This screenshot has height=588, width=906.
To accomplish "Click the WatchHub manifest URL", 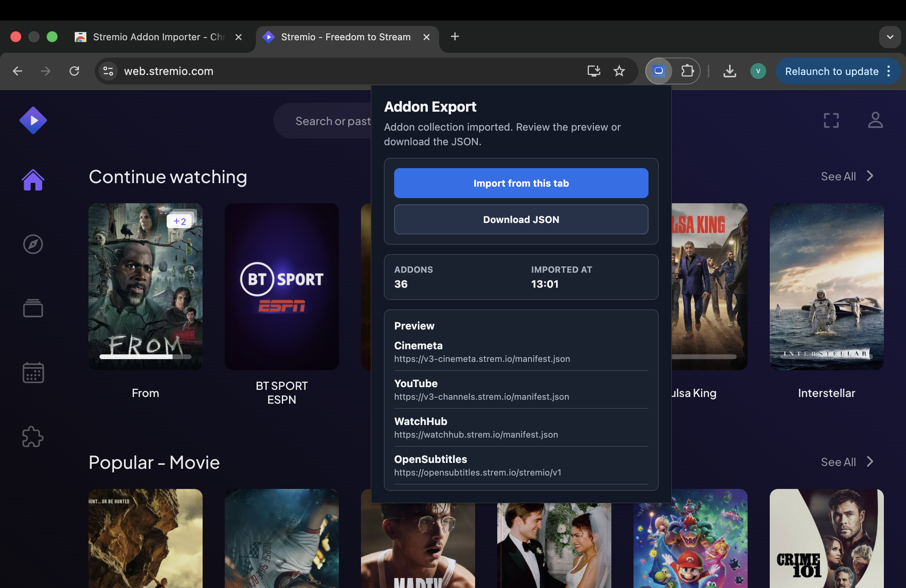I will (476, 434).
